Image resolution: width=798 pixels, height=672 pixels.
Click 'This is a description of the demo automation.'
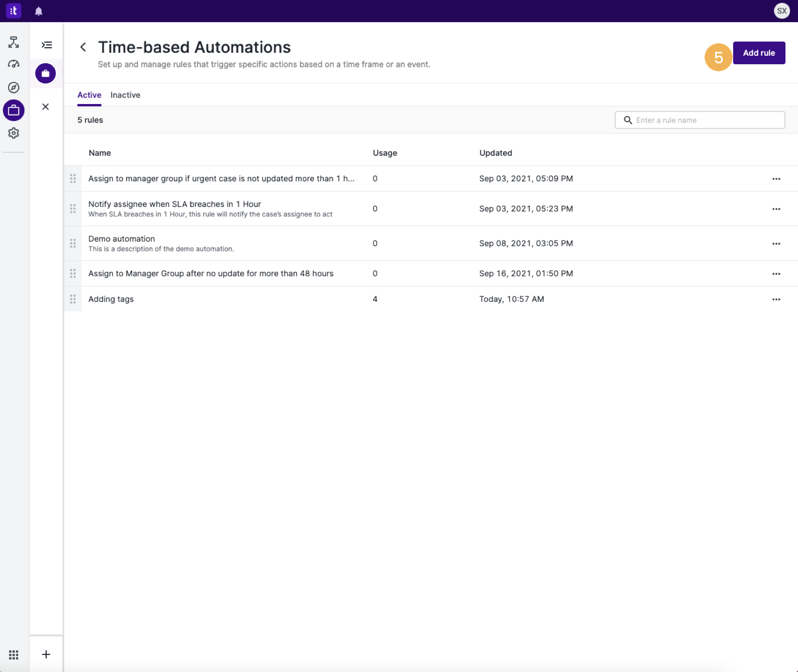[x=161, y=249]
